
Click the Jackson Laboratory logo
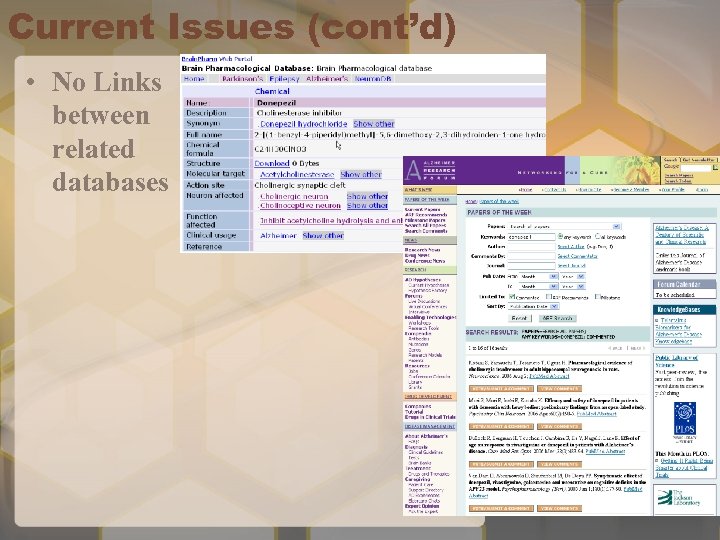pos(679,498)
